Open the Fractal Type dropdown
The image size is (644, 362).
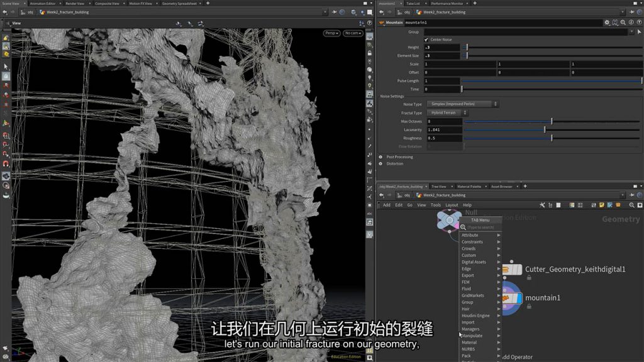[x=447, y=113]
